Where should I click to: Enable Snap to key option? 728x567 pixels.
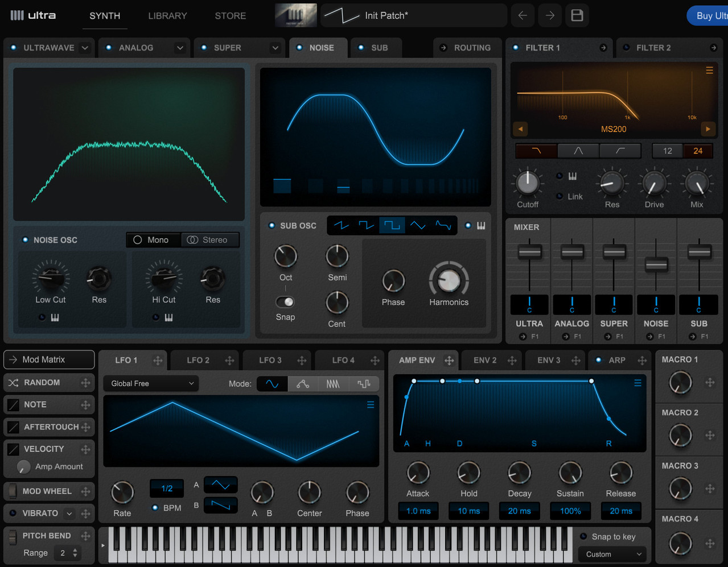pyautogui.click(x=583, y=536)
